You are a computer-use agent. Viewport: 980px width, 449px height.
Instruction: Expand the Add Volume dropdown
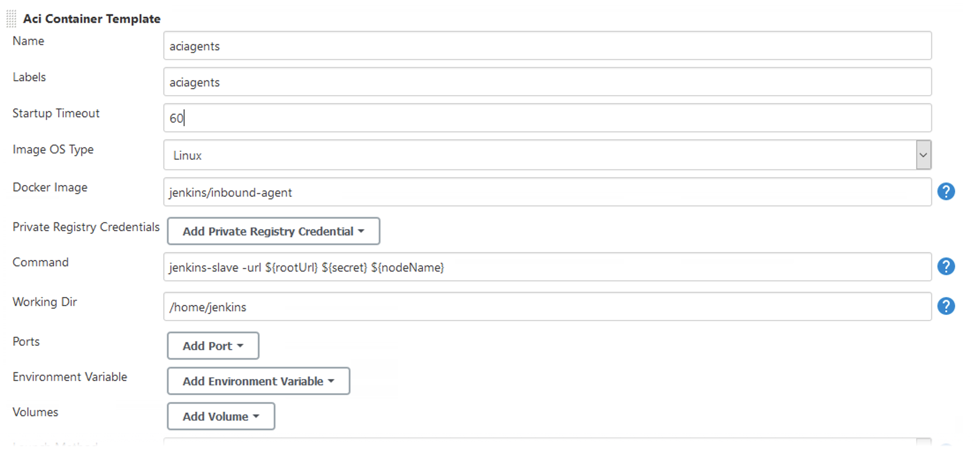(221, 416)
